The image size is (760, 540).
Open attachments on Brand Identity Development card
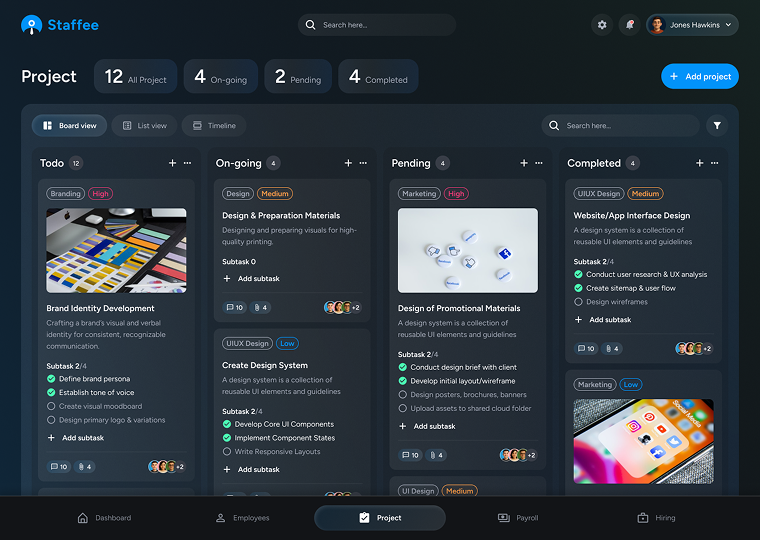[x=84, y=466]
